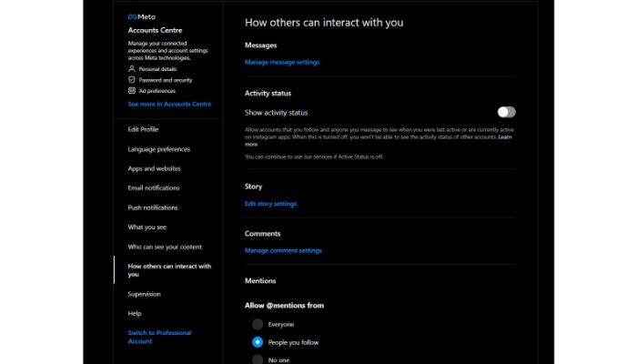Click Password and security shield icon

pyautogui.click(x=132, y=80)
